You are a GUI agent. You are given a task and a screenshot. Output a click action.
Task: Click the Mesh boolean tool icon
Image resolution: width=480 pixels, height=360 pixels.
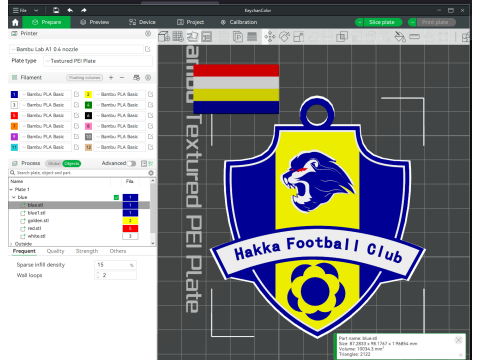pos(342,36)
